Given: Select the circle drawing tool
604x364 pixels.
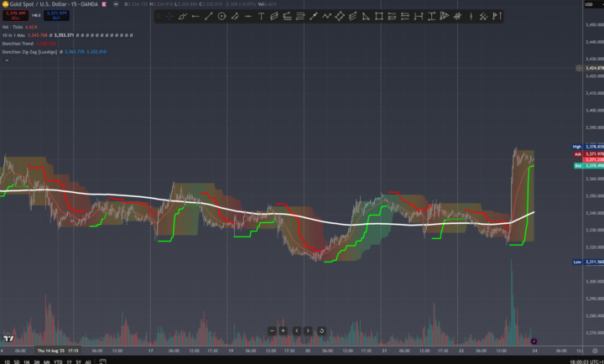Looking at the screenshot, I should pos(221,16).
